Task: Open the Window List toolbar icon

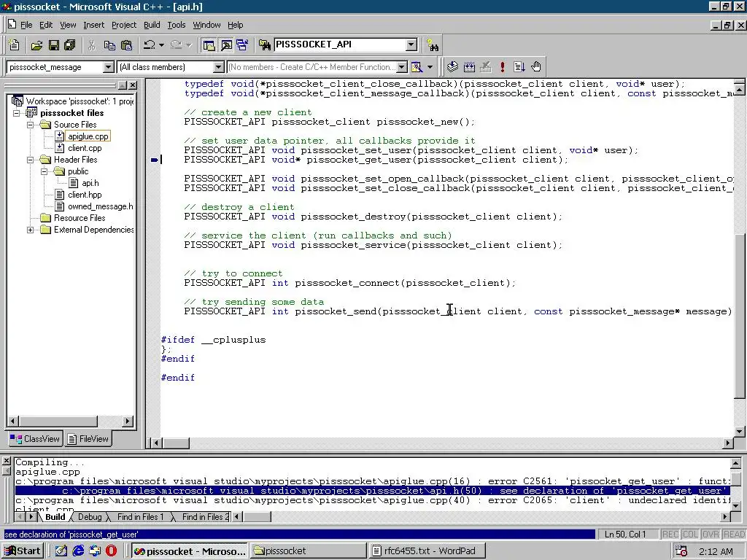Action: (x=242, y=45)
